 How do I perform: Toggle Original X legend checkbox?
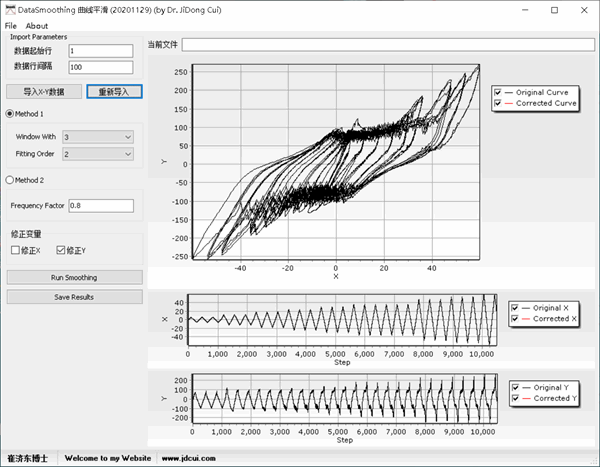click(515, 308)
